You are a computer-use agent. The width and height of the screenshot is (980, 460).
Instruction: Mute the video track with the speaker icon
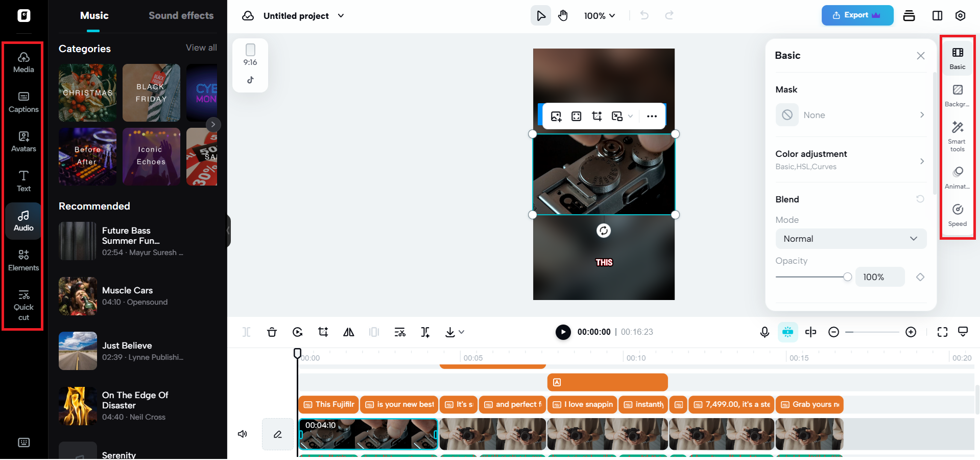(242, 434)
